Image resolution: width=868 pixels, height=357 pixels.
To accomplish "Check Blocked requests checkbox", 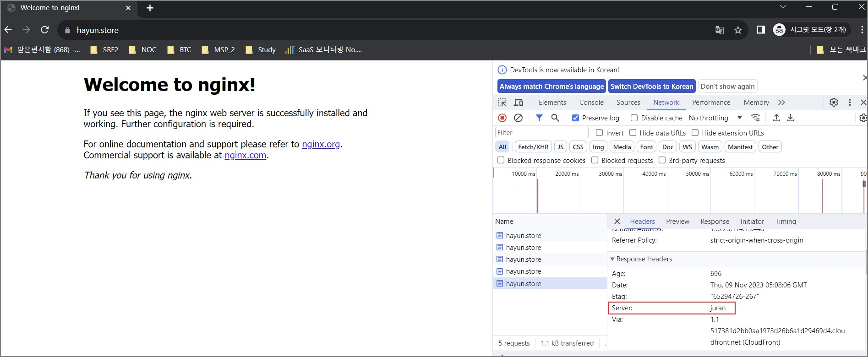I will [x=595, y=160].
